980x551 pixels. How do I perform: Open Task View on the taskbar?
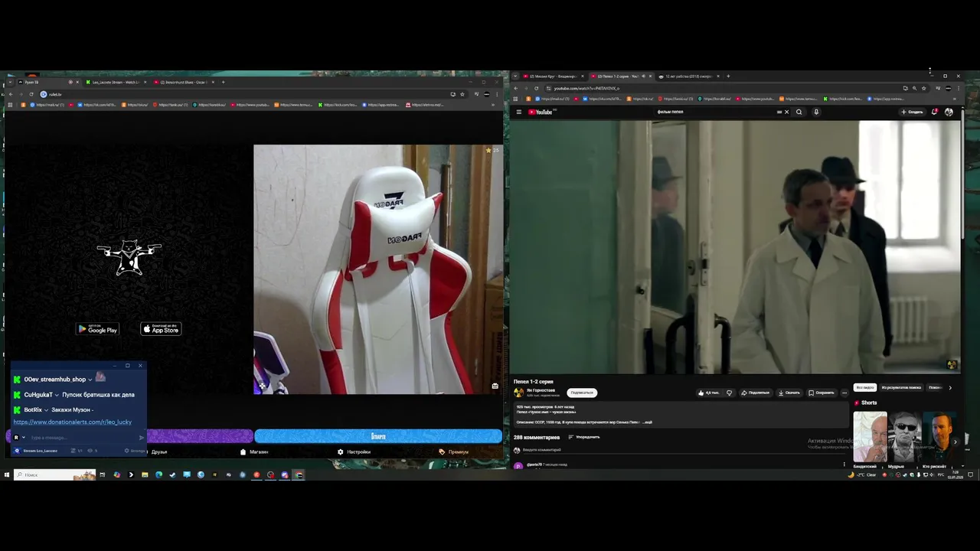click(x=102, y=474)
